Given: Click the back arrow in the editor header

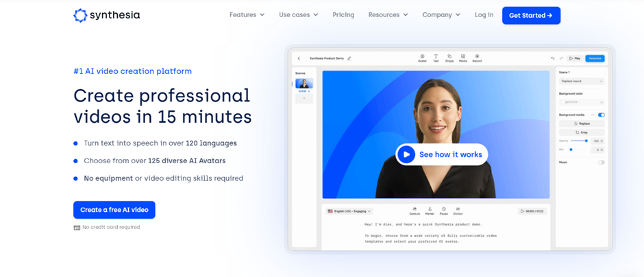Looking at the screenshot, I should pyautogui.click(x=299, y=58).
